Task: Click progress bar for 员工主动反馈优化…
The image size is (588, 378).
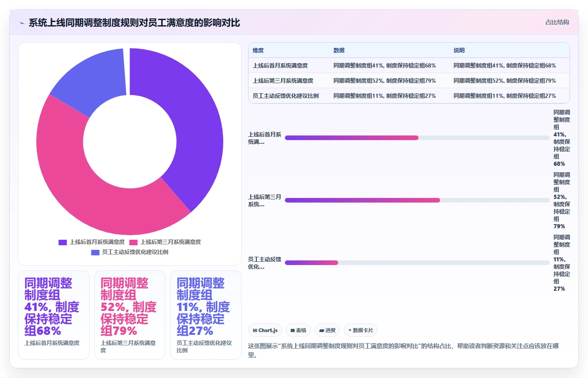Action: pyautogui.click(x=417, y=263)
